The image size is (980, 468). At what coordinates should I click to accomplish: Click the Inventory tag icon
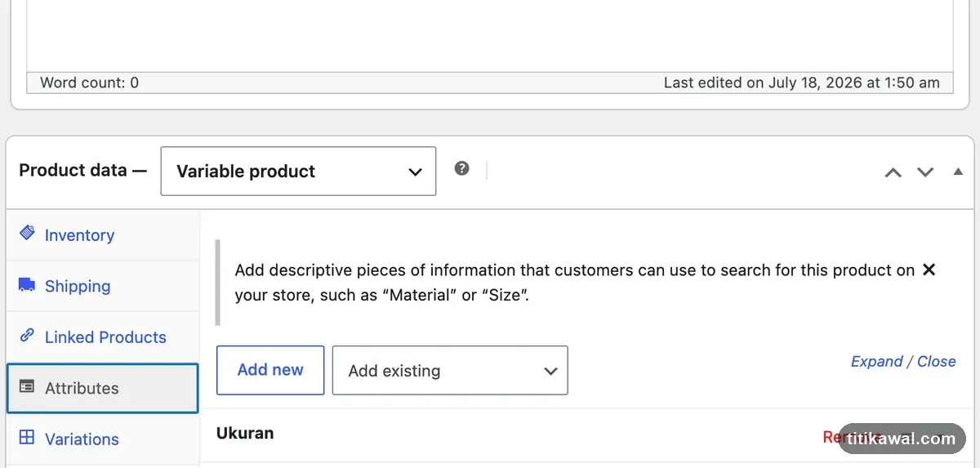click(x=27, y=234)
